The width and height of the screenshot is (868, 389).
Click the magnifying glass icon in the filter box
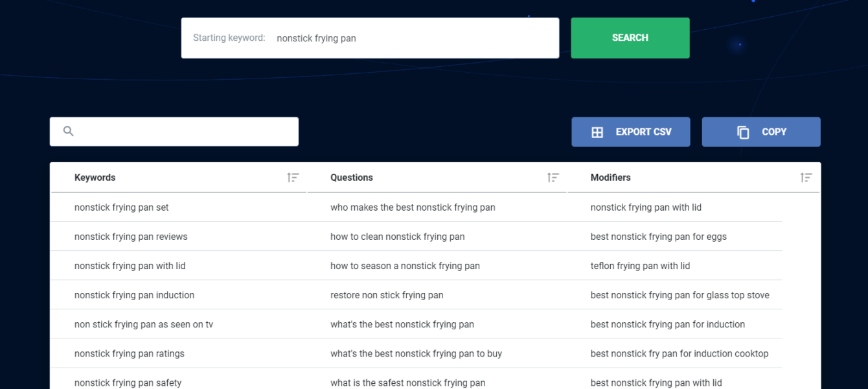click(68, 131)
